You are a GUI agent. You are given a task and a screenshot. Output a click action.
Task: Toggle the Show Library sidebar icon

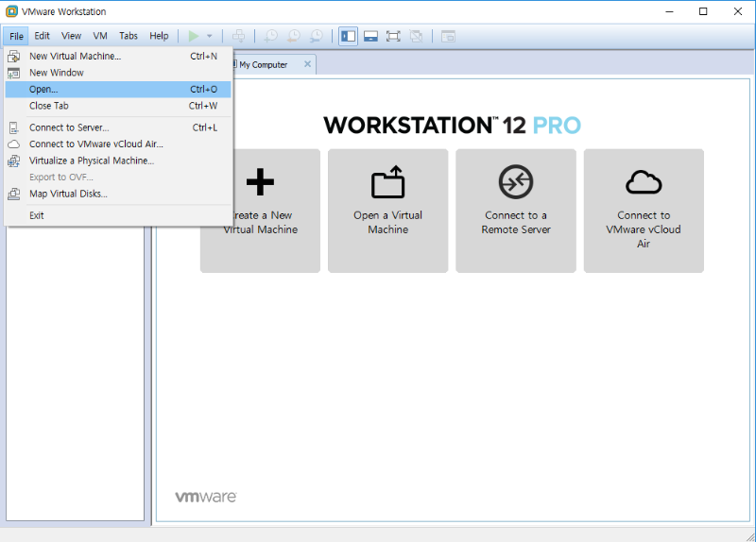click(x=349, y=36)
